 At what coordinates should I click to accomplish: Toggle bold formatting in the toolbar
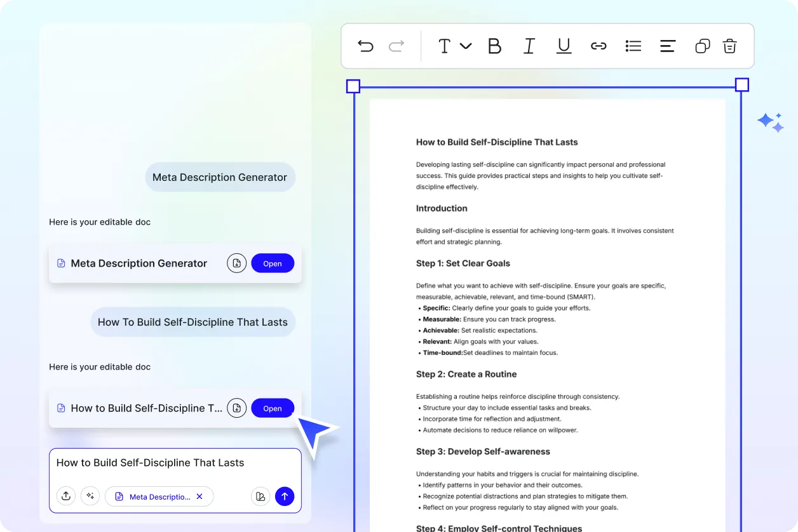(x=495, y=45)
